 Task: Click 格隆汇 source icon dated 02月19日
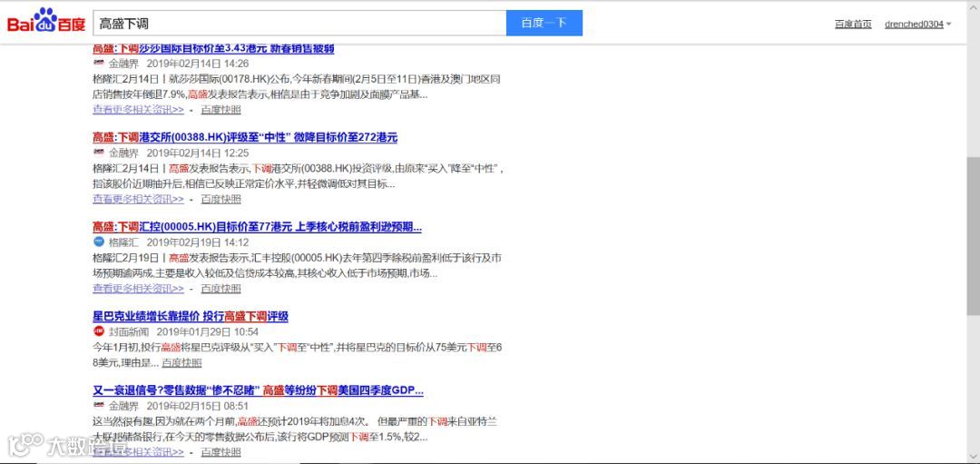98,242
